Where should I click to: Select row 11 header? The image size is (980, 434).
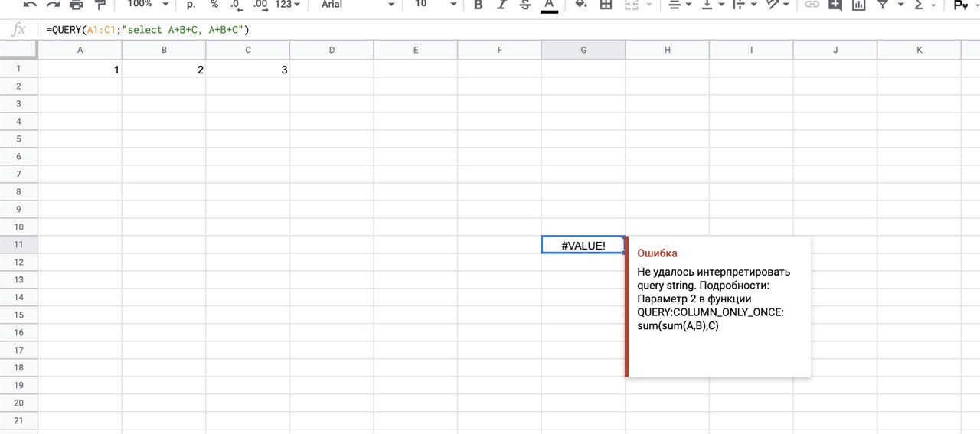pos(18,245)
